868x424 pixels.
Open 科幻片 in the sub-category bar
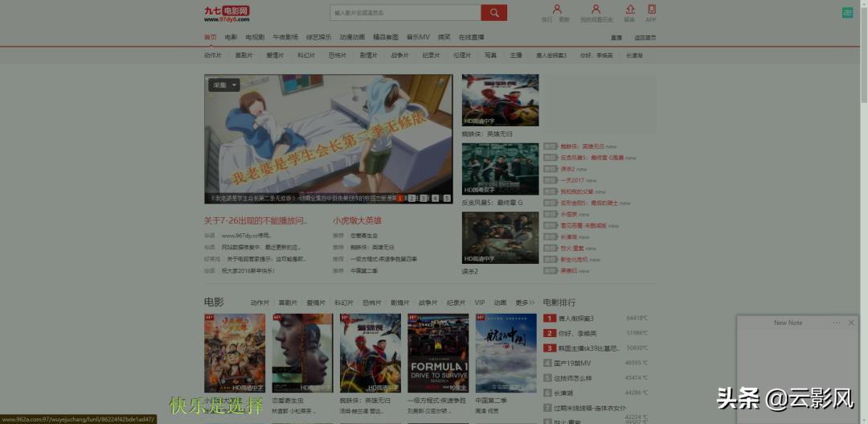[x=306, y=56]
